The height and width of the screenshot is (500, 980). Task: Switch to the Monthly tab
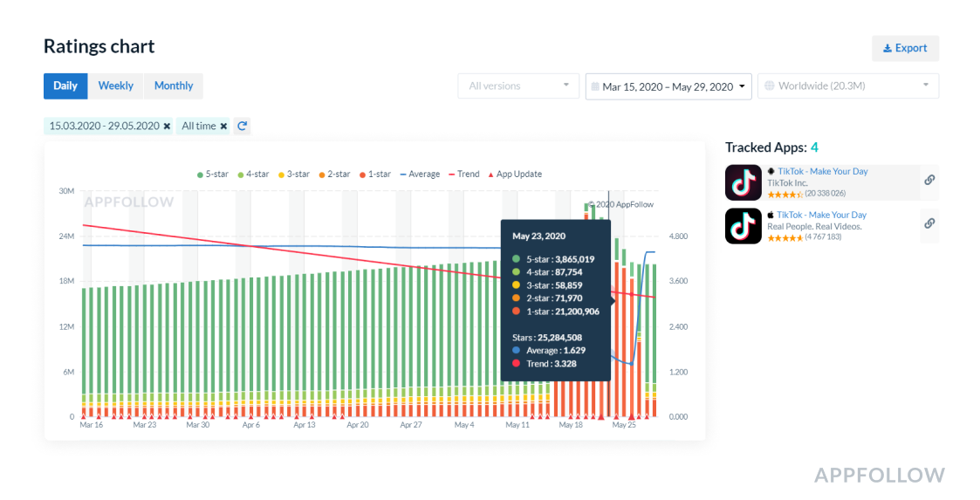click(174, 86)
